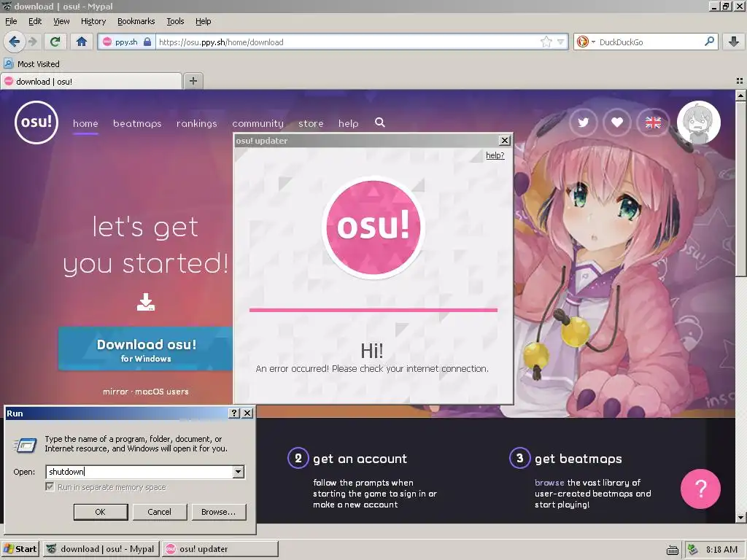
Task: Click the Run dialog question mark help button
Action: [234, 413]
